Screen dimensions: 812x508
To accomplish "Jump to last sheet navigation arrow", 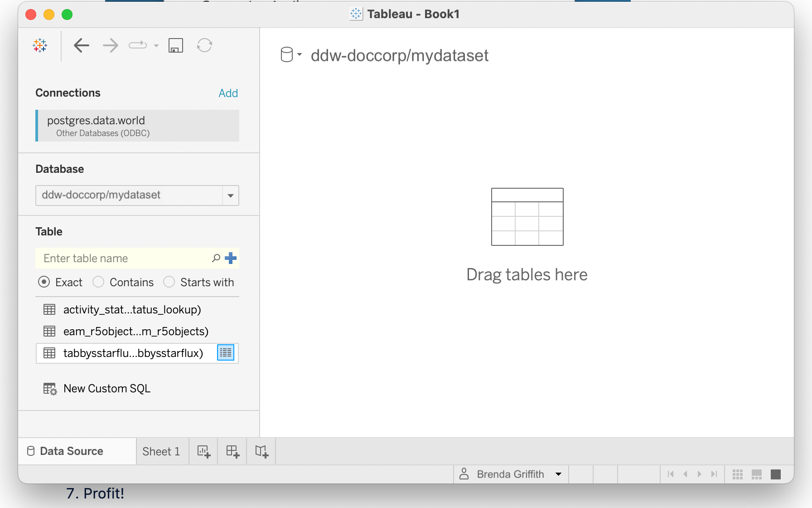I will tap(714, 474).
